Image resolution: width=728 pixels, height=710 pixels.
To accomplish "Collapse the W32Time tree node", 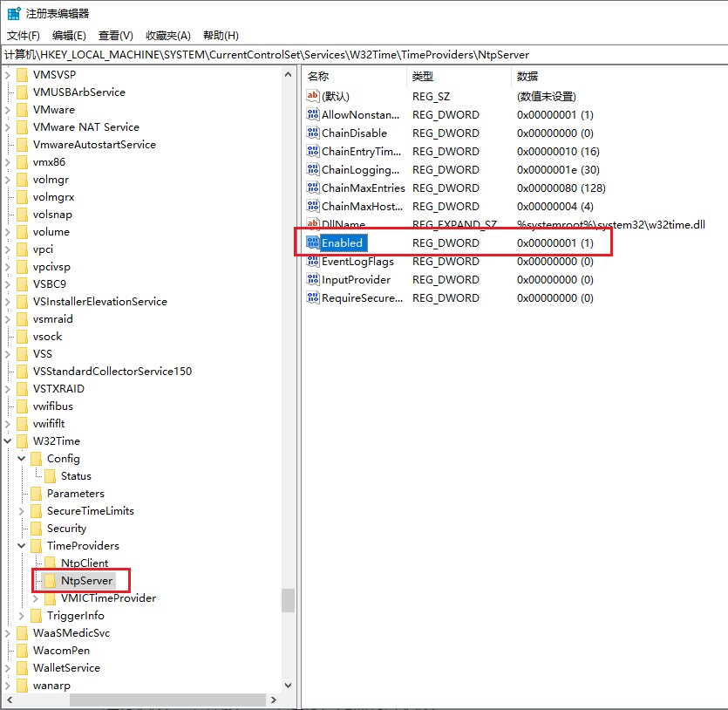I will pyautogui.click(x=8, y=441).
